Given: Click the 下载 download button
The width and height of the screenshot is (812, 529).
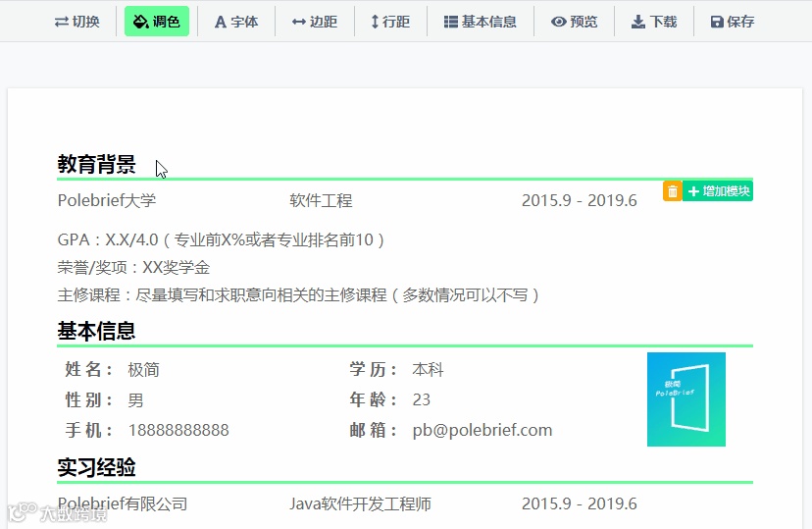Looking at the screenshot, I should click(x=653, y=22).
